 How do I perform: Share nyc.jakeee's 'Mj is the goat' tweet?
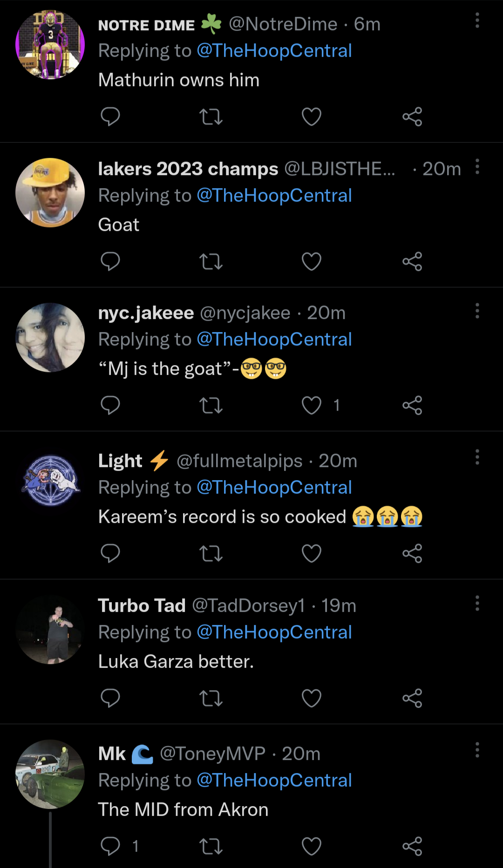pos(412,405)
